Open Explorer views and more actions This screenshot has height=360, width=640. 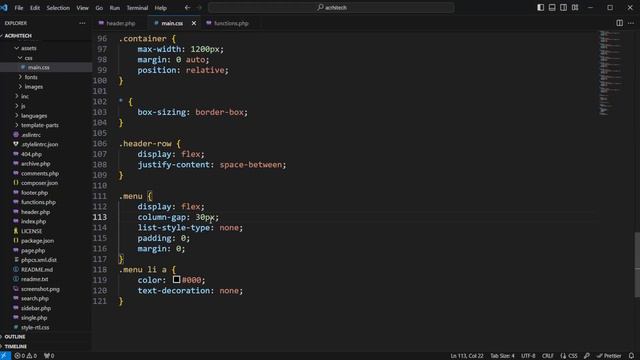tap(82, 23)
